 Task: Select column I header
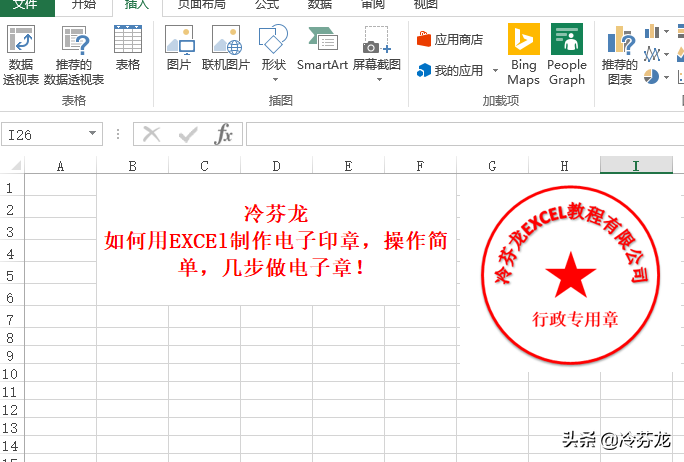tap(636, 166)
